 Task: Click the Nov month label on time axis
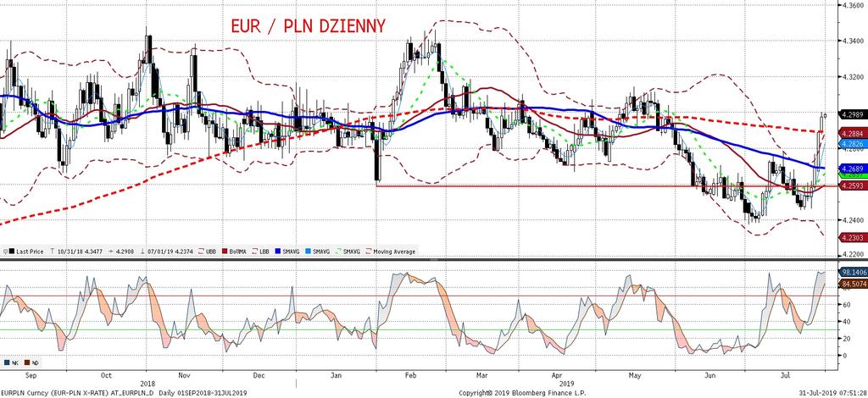click(185, 375)
